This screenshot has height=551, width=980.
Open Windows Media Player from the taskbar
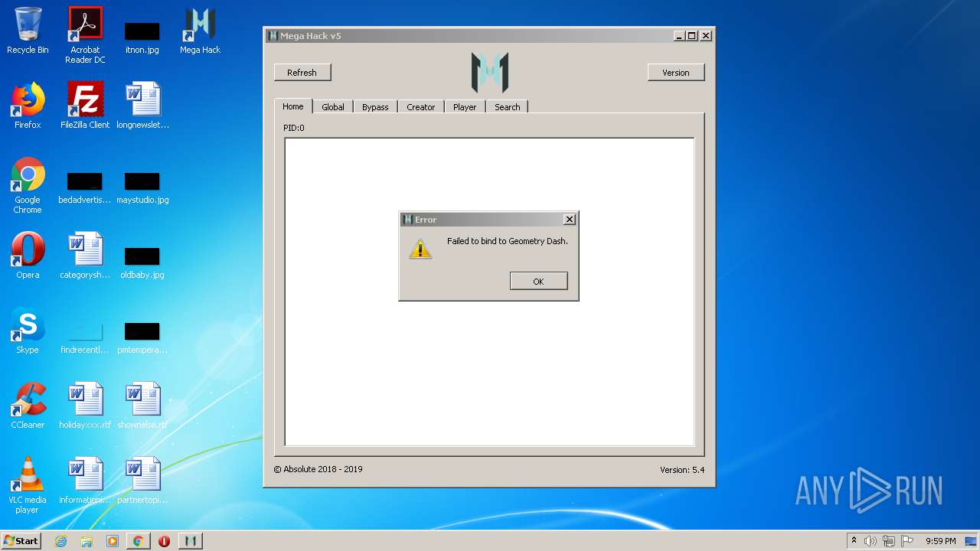pyautogui.click(x=113, y=541)
